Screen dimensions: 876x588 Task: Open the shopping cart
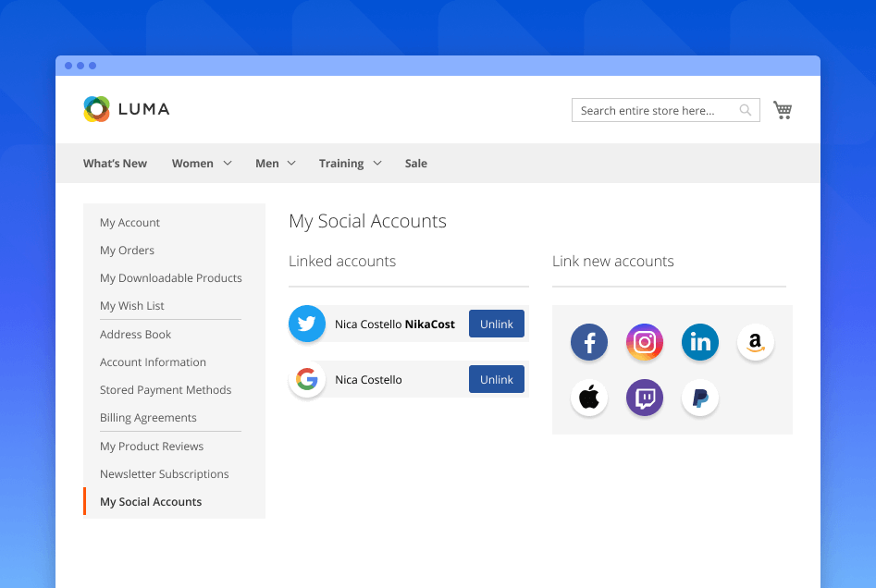(783, 110)
